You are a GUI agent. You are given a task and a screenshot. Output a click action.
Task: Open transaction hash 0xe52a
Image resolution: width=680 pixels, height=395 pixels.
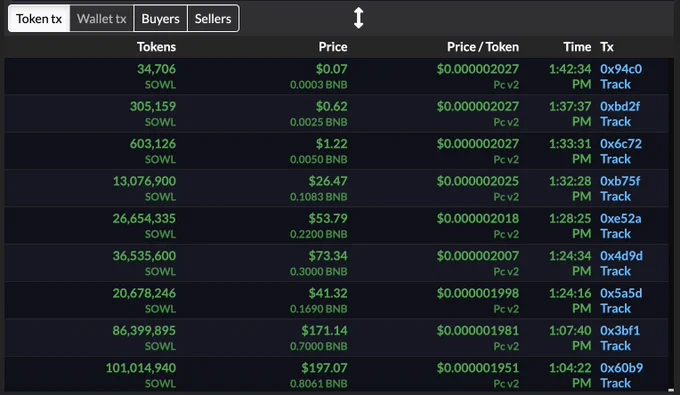621,218
